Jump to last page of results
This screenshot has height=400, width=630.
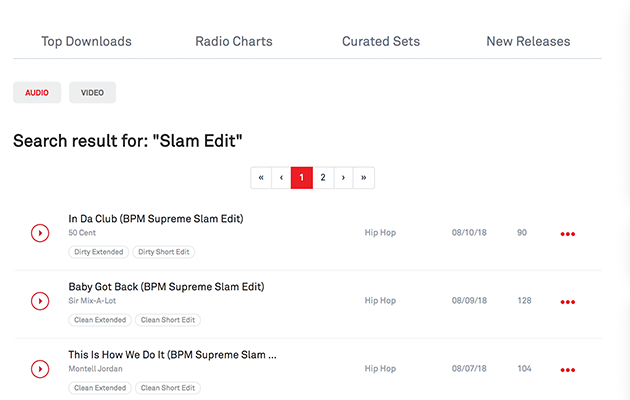pos(364,177)
